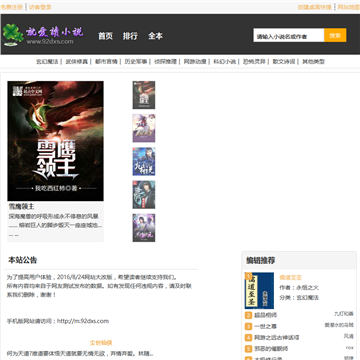Image resolution: width=360 pixels, height=360 pixels.
Task: Click the mobile site URL m.92dxs.com
Action: click(83, 321)
